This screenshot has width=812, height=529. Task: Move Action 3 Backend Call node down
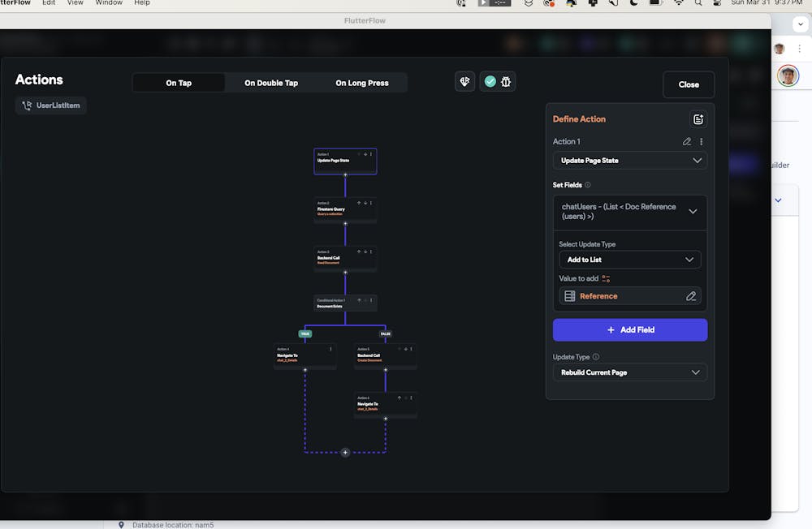(x=365, y=252)
